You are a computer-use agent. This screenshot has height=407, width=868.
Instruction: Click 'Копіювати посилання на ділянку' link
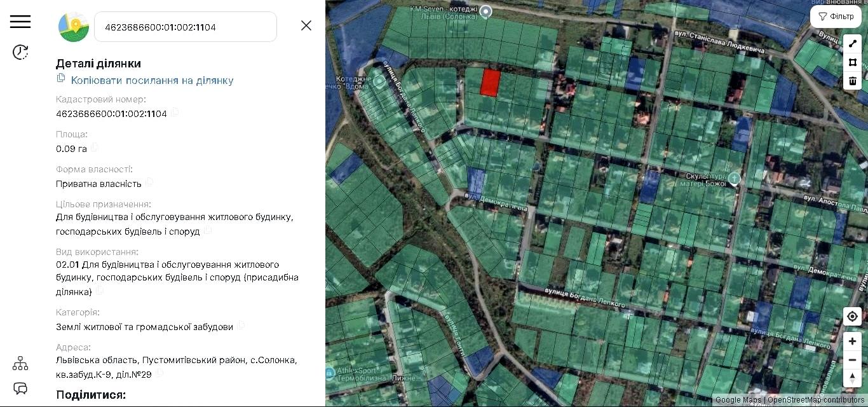coord(152,80)
